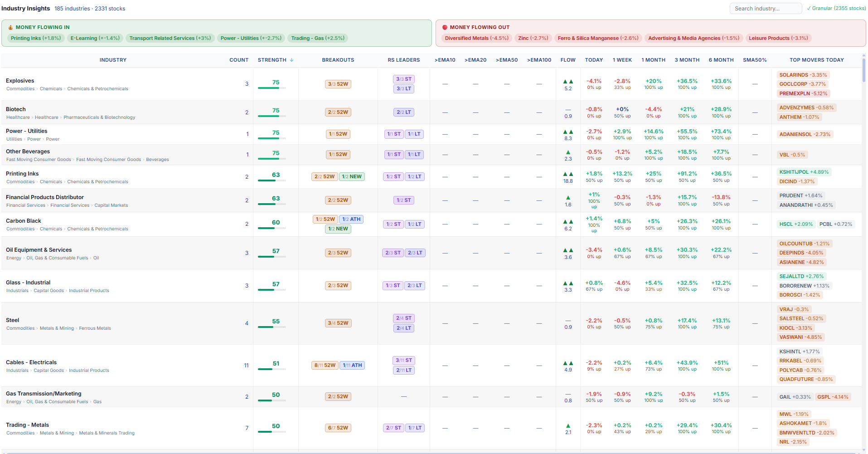Click Printing Inks (+1.8%) inflow chip
This screenshot has height=454, width=868.
point(36,38)
